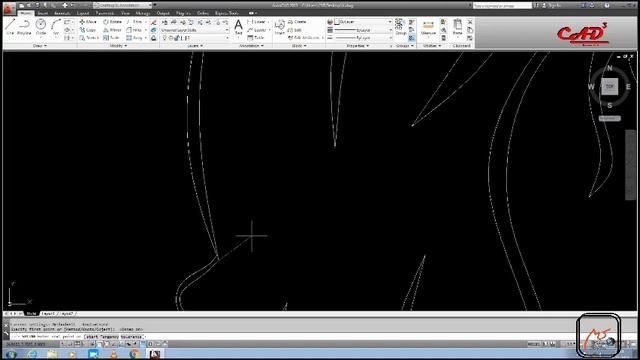The height and width of the screenshot is (360, 640).
Task: Open File Explorer from taskbar
Action: 52,354
